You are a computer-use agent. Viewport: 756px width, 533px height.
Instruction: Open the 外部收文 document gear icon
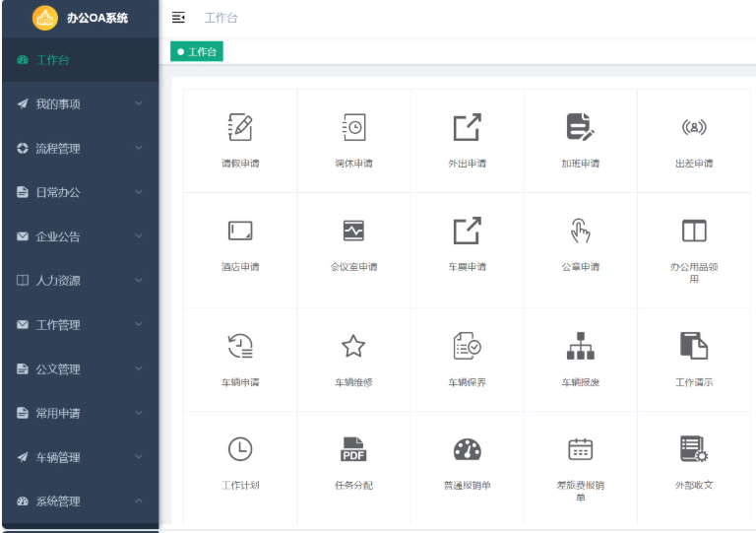pos(694,449)
